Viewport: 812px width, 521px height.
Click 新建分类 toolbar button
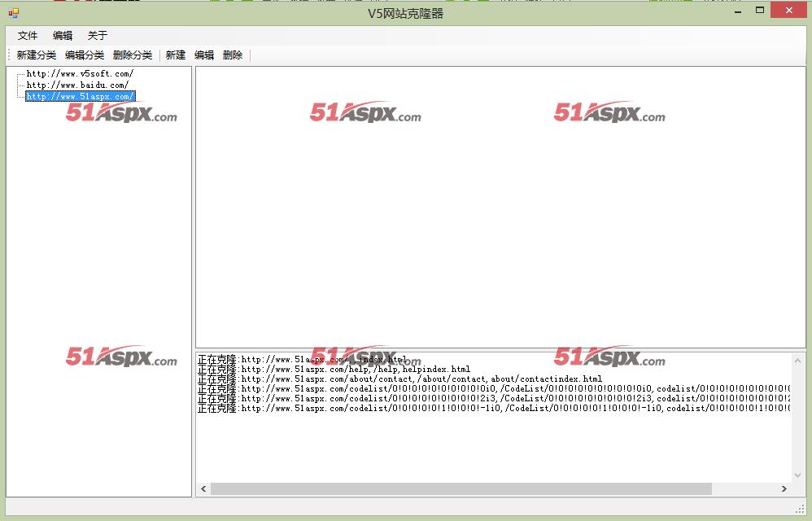(x=37, y=55)
